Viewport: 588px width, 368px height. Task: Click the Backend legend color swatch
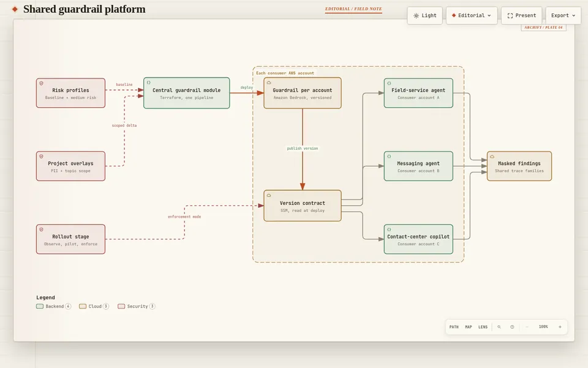point(40,307)
